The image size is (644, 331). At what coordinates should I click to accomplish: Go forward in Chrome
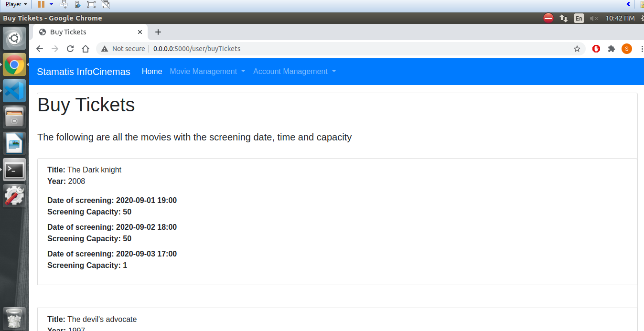click(55, 49)
